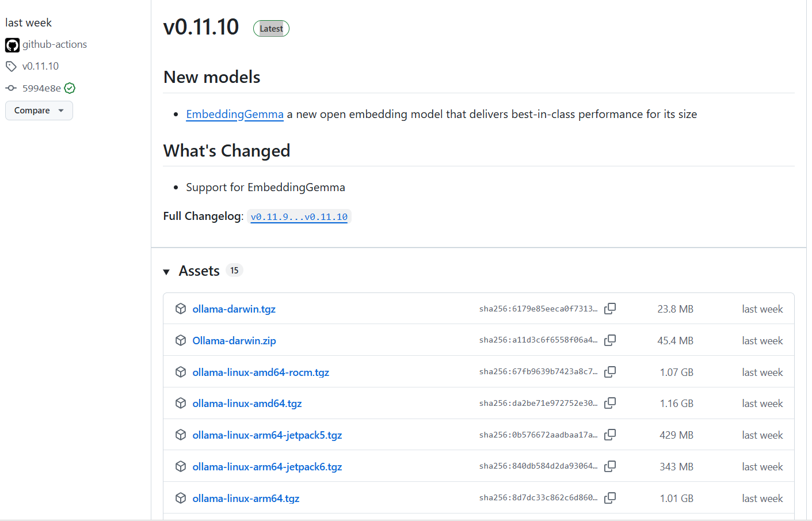The image size is (812, 521).
Task: Click the 'last week' text in sidebar
Action: pyautogui.click(x=28, y=22)
